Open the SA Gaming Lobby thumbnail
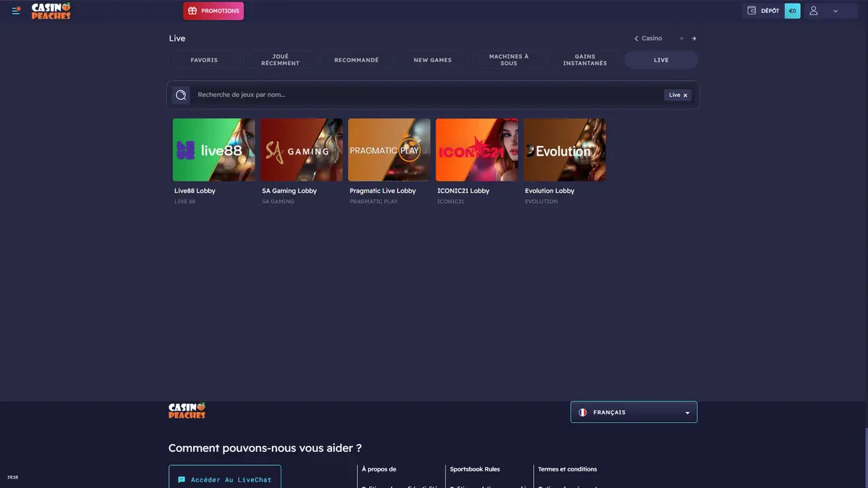This screenshot has width=868, height=488. pyautogui.click(x=302, y=150)
